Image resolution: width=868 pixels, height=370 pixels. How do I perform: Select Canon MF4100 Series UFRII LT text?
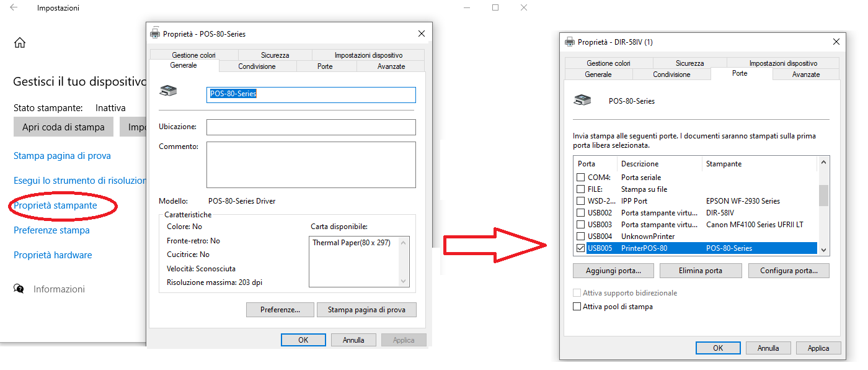point(755,225)
